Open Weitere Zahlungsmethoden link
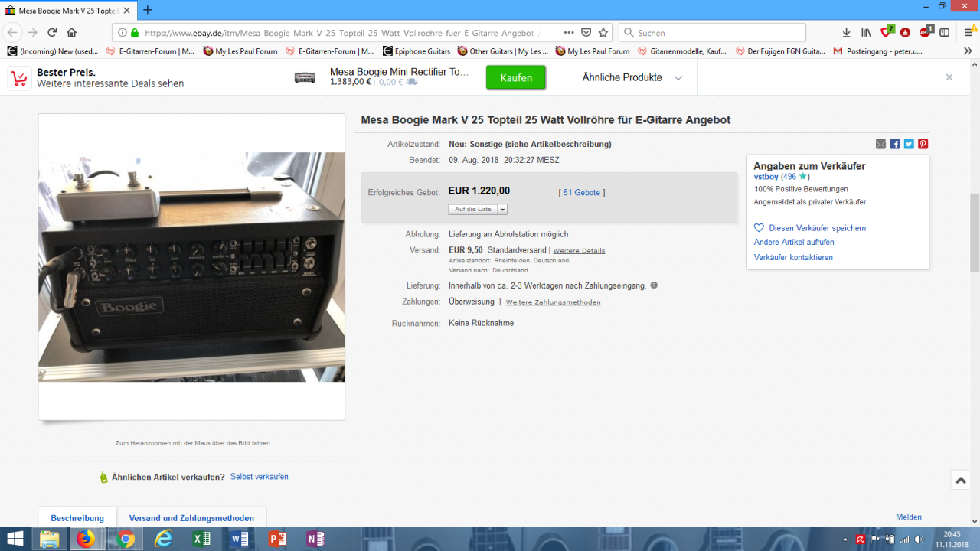 (x=553, y=302)
